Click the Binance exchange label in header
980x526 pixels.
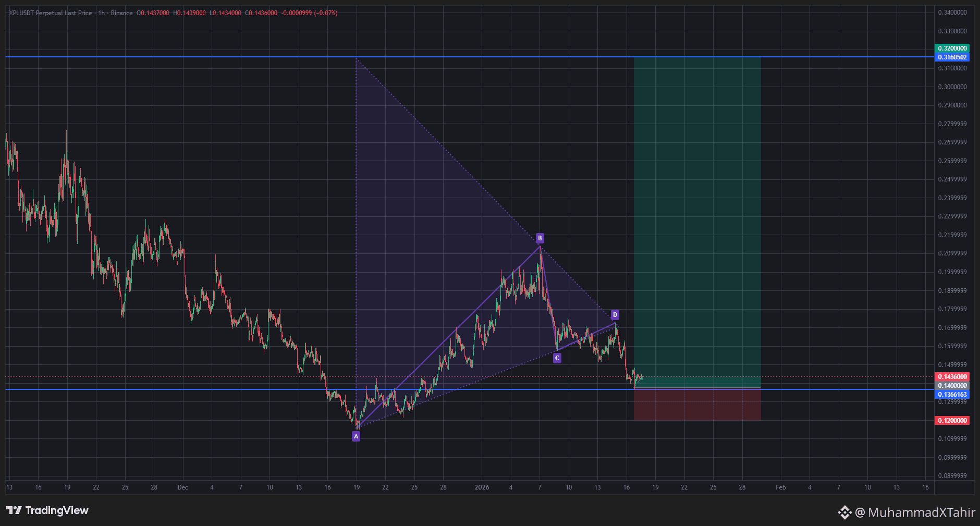[x=121, y=13]
